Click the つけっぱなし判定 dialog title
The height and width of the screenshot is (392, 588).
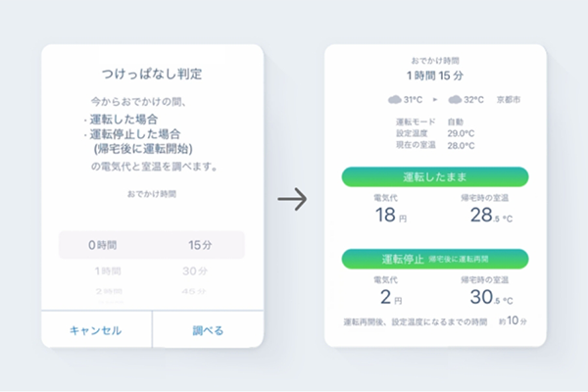[x=152, y=74]
